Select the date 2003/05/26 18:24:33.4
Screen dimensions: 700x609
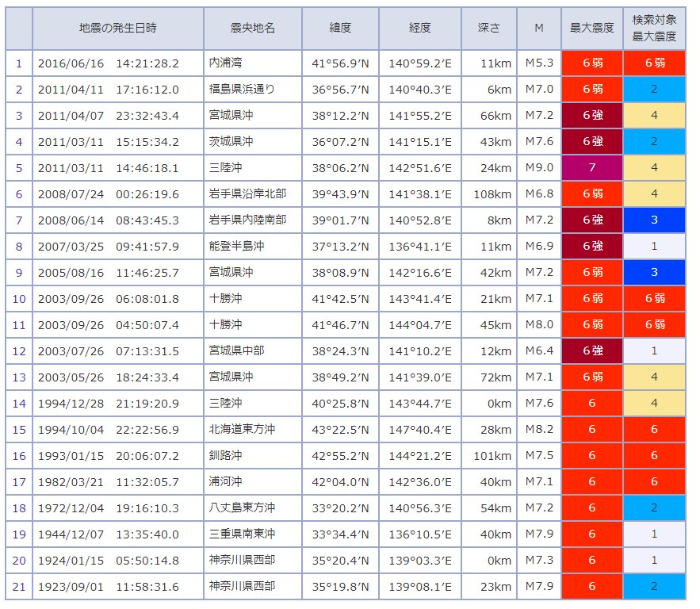point(109,377)
